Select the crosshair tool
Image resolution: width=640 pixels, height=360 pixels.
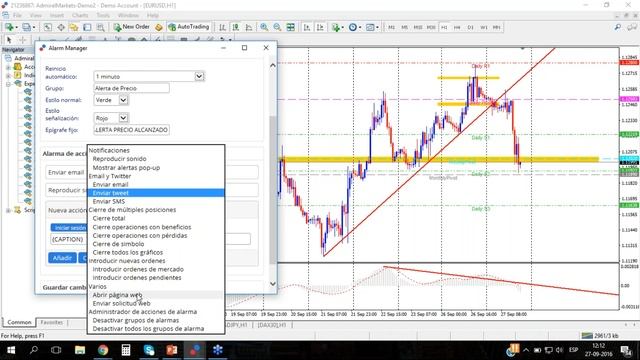pos(22,40)
